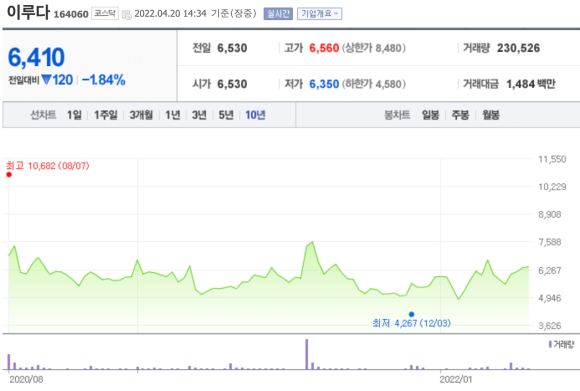The width and height of the screenshot is (580, 391).
Task: Click the current price 6,410
Action: (36, 57)
